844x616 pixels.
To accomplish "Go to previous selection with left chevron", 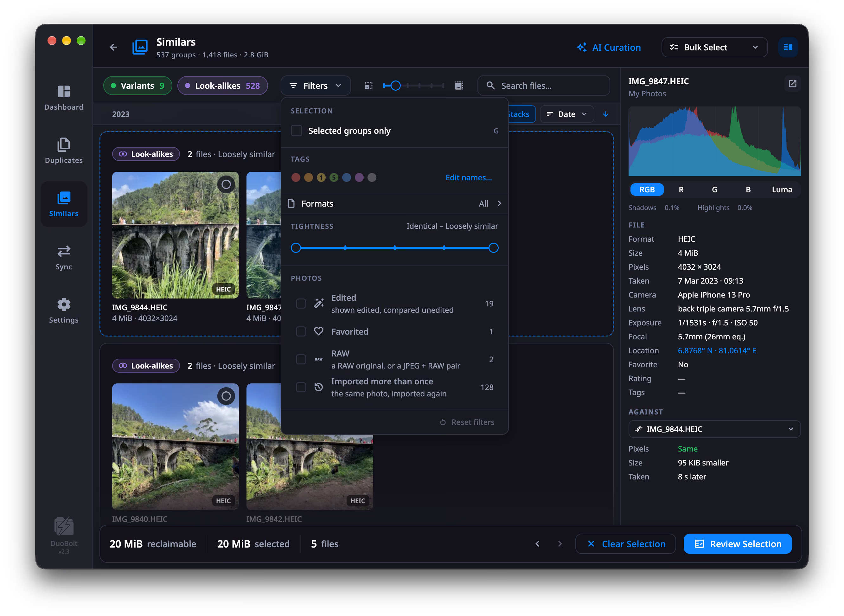I will point(537,544).
